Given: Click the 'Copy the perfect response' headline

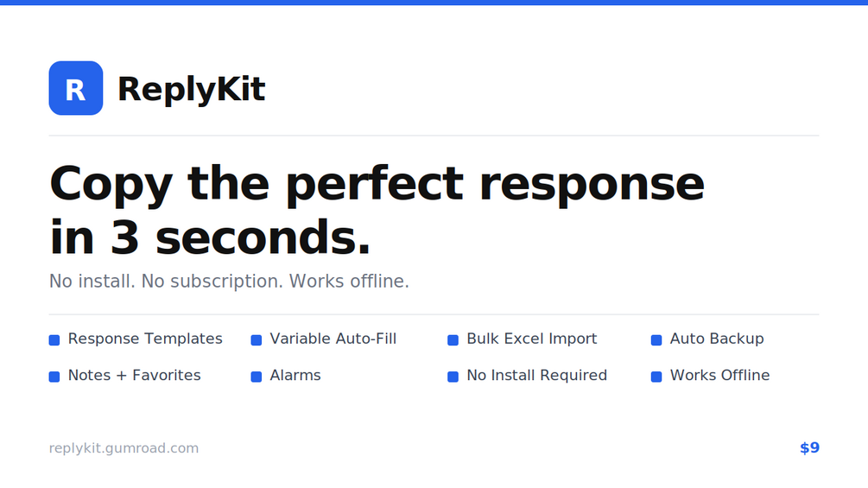Looking at the screenshot, I should (377, 185).
